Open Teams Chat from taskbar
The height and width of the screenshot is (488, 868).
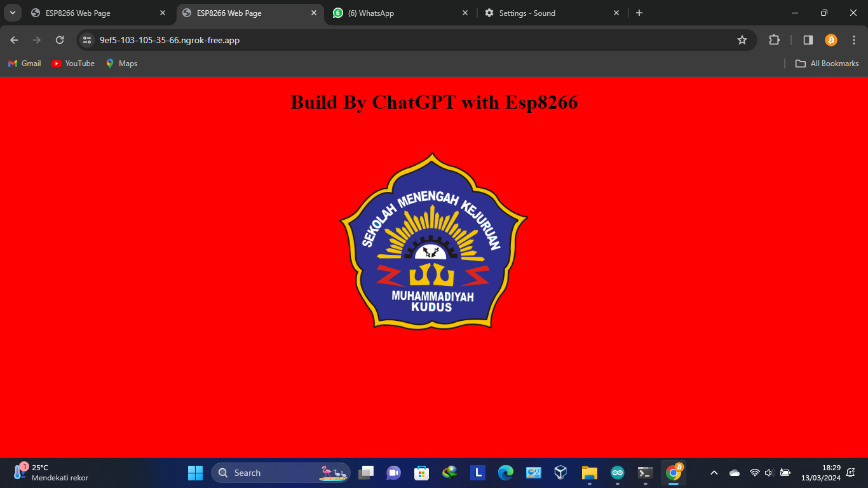[x=394, y=473]
